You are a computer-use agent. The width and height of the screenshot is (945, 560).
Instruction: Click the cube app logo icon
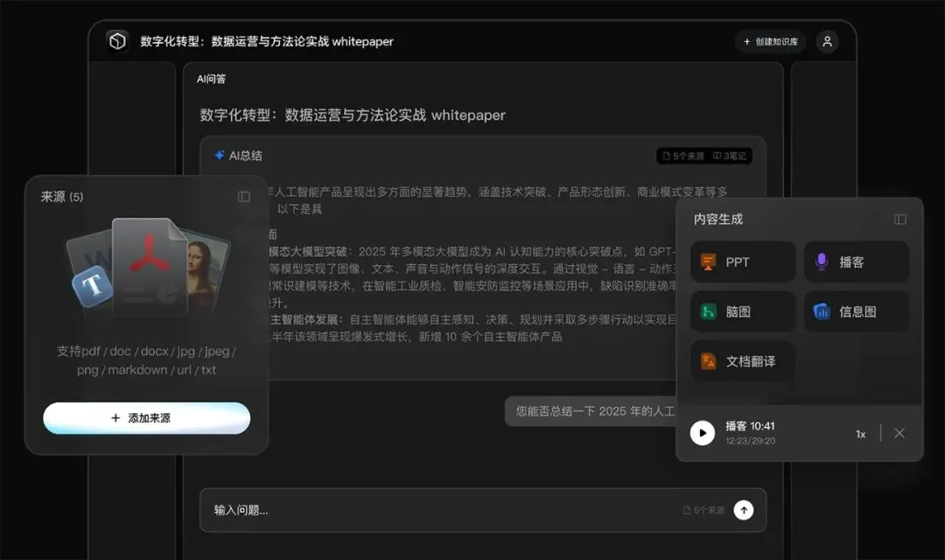point(117,41)
